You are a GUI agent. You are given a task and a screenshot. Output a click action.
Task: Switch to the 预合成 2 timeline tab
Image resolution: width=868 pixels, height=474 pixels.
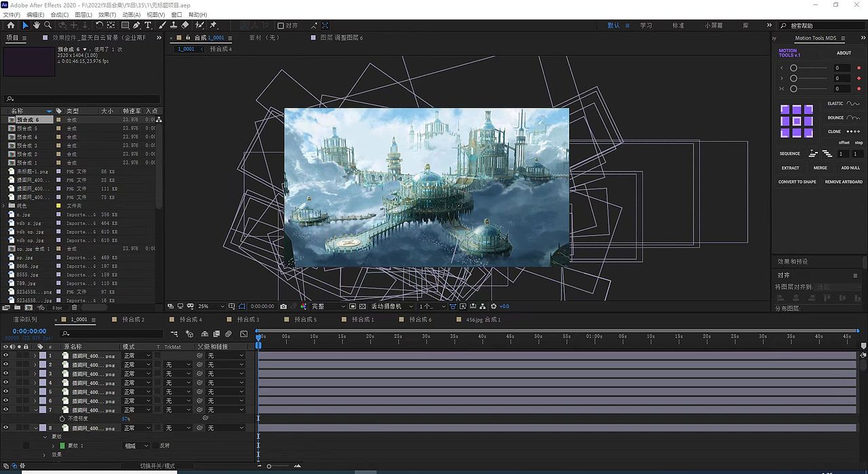pyautogui.click(x=134, y=319)
